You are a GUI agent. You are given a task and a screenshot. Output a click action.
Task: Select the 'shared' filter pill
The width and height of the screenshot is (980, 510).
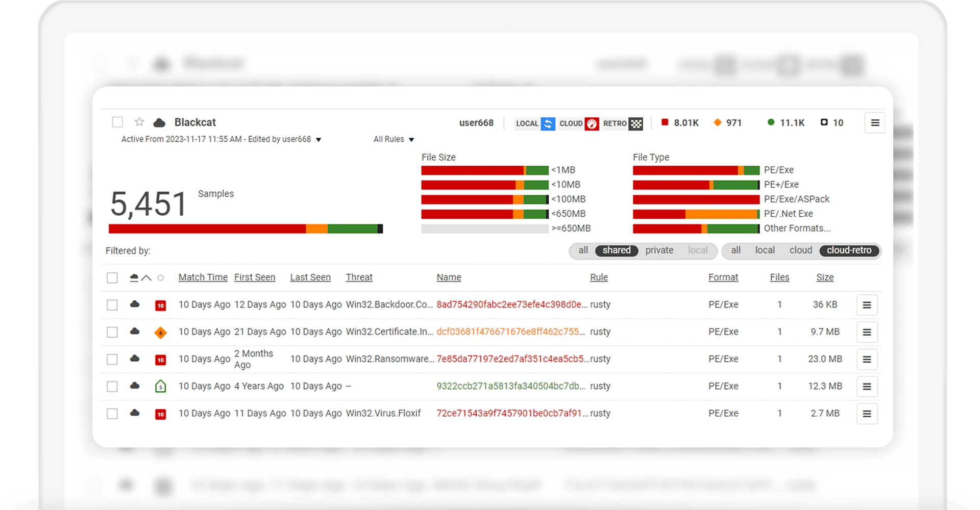click(x=617, y=250)
